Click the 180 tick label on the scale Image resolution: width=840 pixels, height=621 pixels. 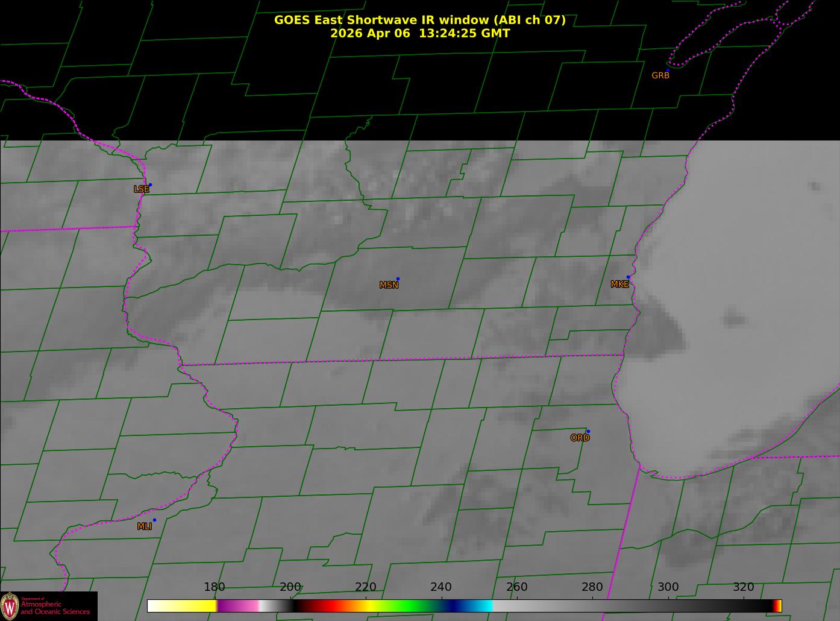coord(215,587)
